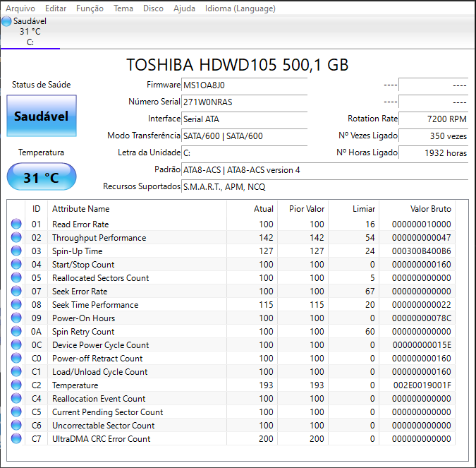Click the status orb for Throughput Performance
476x468 pixels.
pyautogui.click(x=16, y=237)
